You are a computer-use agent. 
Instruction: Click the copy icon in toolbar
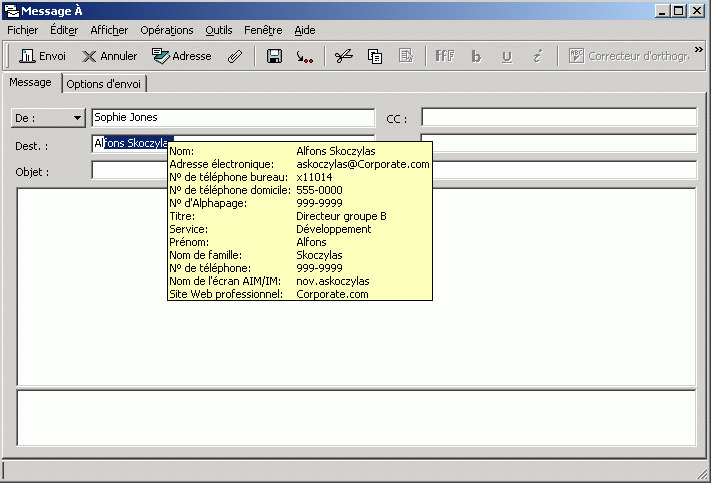[x=375, y=56]
